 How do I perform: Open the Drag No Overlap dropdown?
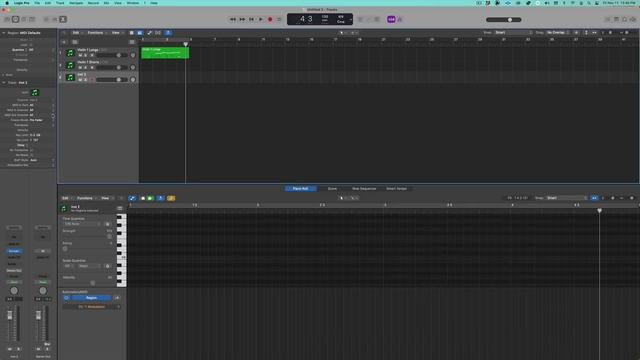tap(558, 33)
